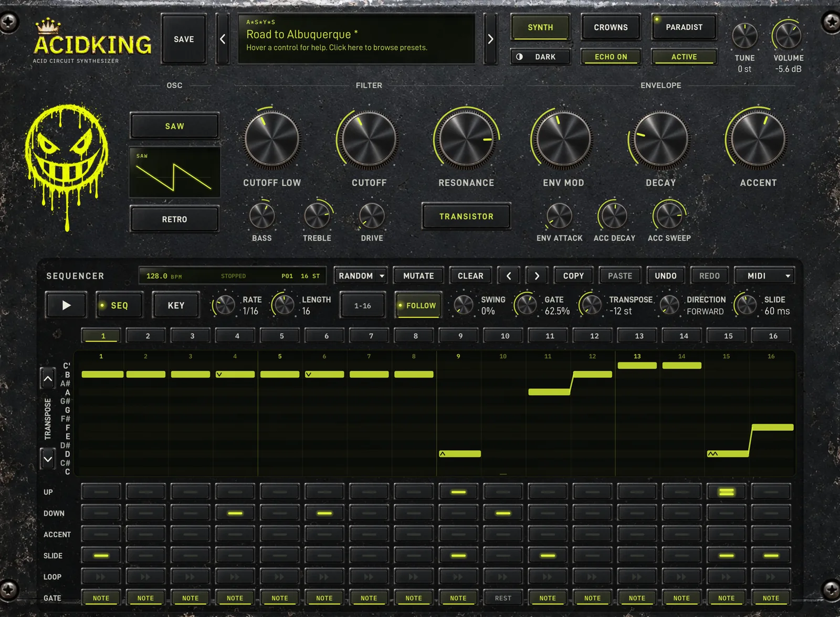Click the Bass knob
The image size is (840, 617).
pyautogui.click(x=261, y=216)
